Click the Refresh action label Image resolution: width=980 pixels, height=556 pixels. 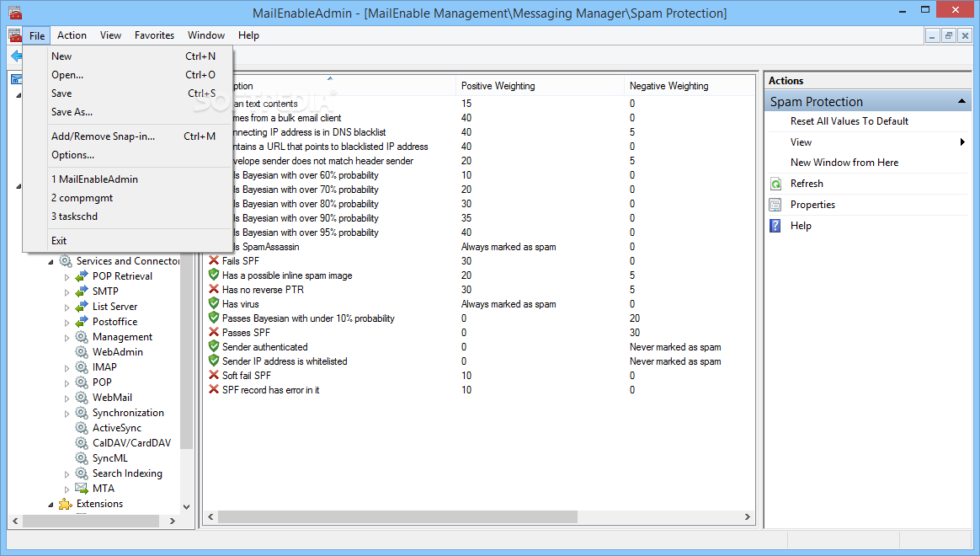tap(807, 184)
